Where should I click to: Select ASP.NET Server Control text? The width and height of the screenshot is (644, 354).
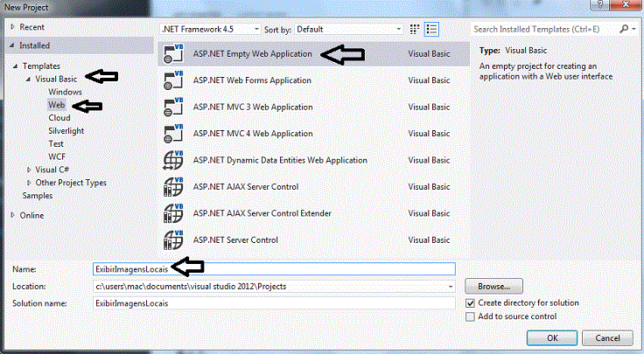pos(235,240)
